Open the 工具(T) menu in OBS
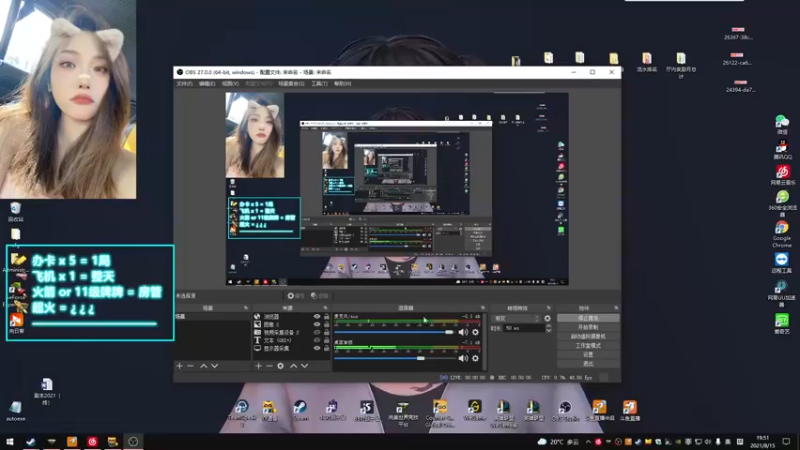 (319, 84)
